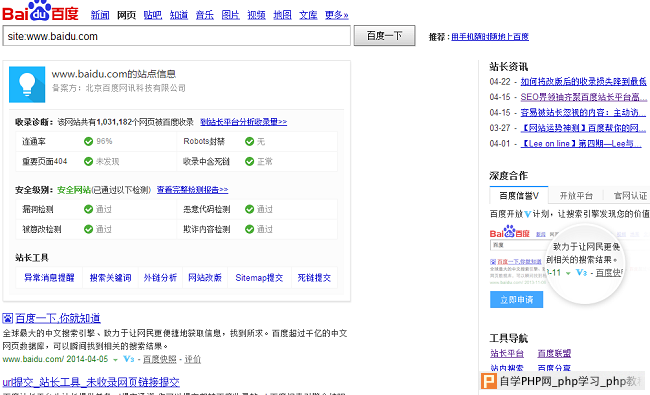Open the 异常消息提醒 webmaster tool
The image size is (650, 395).
[x=49, y=278]
